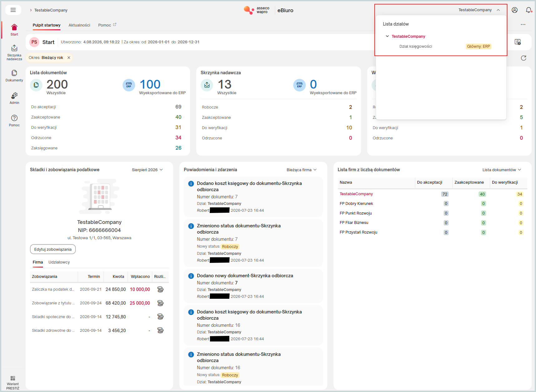Click info icon on first Dodano koszt księgowy notification
The height and width of the screenshot is (392, 536).
click(x=191, y=184)
